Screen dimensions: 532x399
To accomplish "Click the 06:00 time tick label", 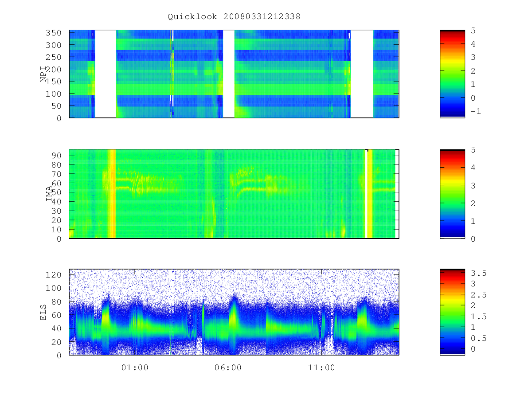I will pos(228,368).
